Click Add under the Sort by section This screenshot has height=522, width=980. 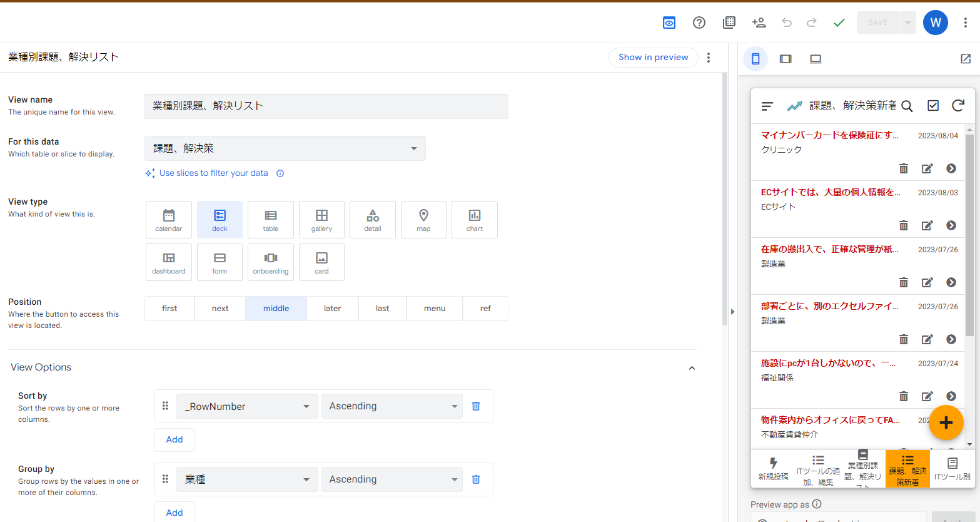point(174,439)
